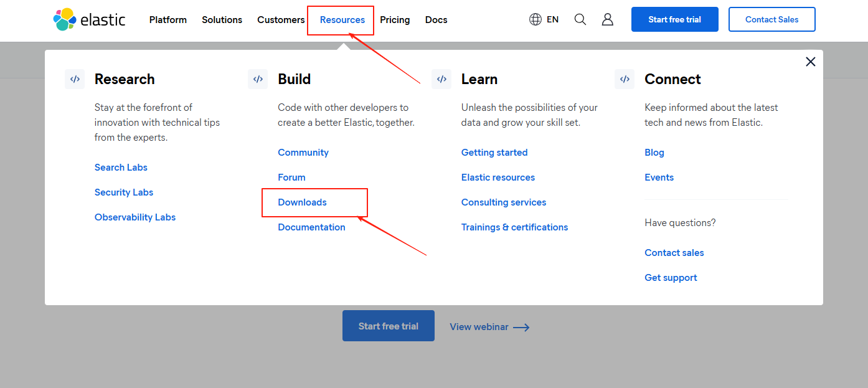
Task: Go to Pricing
Action: point(395,20)
